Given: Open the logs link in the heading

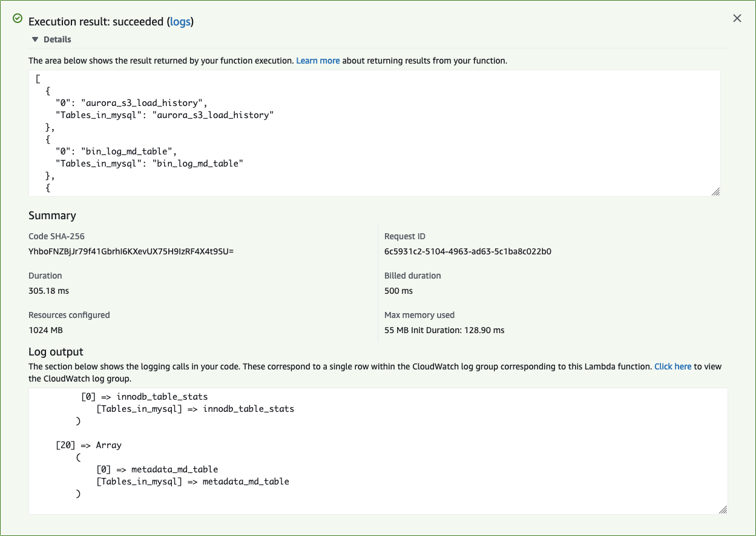Looking at the screenshot, I should 180,22.
